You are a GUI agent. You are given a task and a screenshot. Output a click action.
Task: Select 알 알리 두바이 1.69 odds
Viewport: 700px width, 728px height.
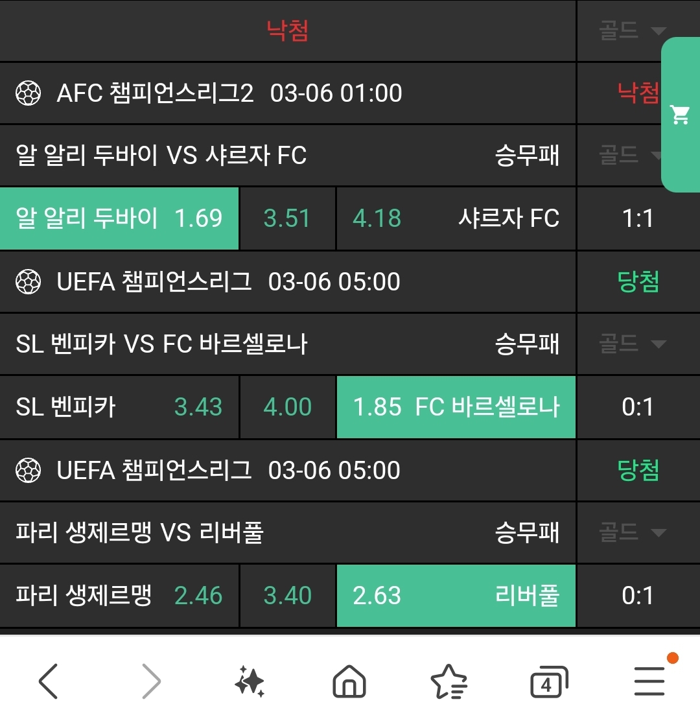tap(120, 218)
